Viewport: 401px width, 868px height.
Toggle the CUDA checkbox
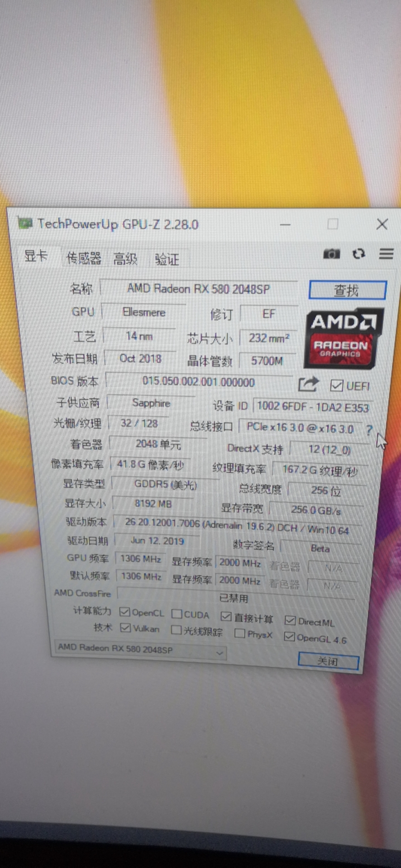[x=177, y=614]
